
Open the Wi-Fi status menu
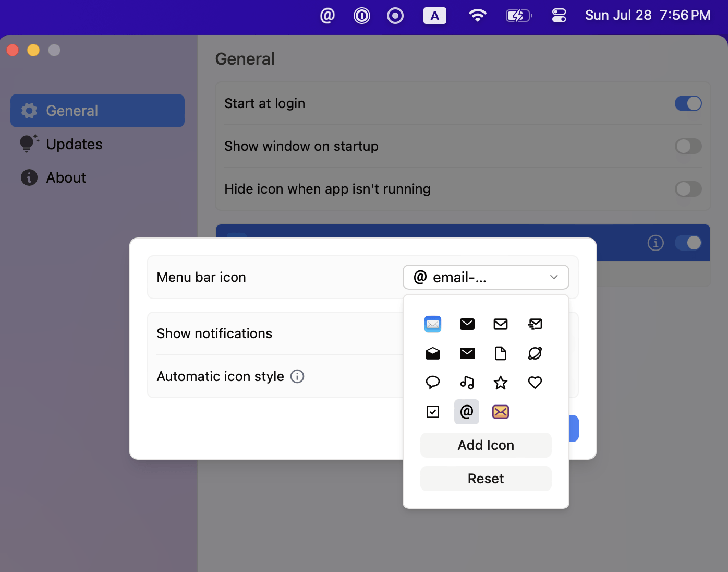[x=478, y=16]
